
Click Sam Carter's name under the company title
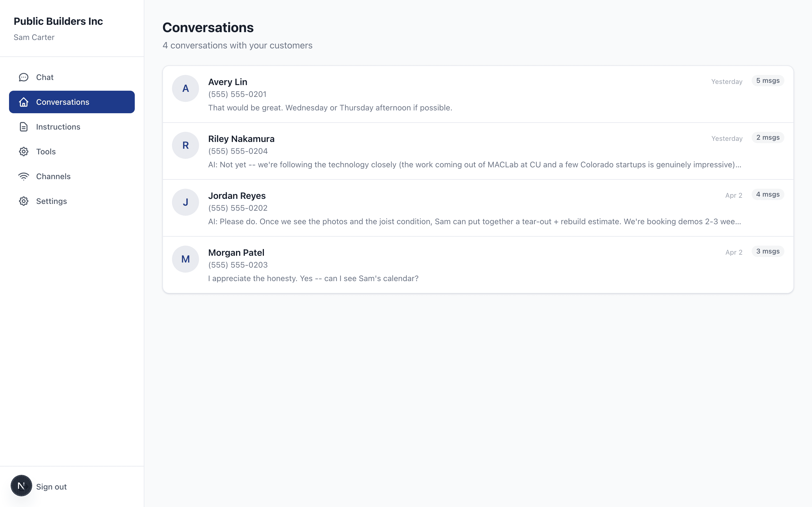(34, 37)
